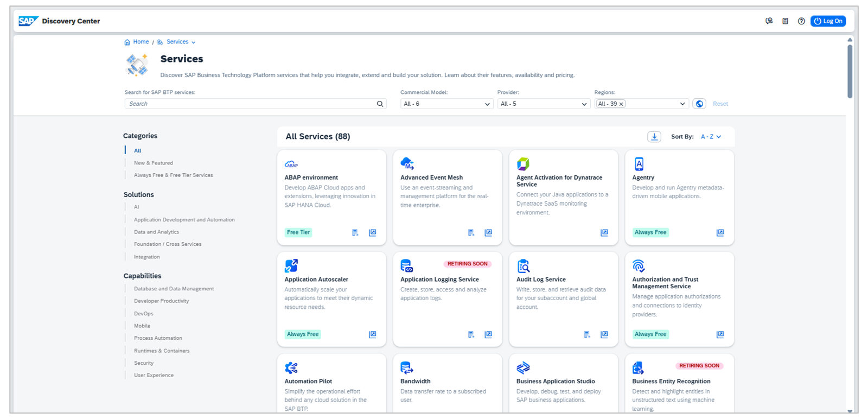Filter by Data and Analytics solution
The height and width of the screenshot is (419, 868).
156,232
